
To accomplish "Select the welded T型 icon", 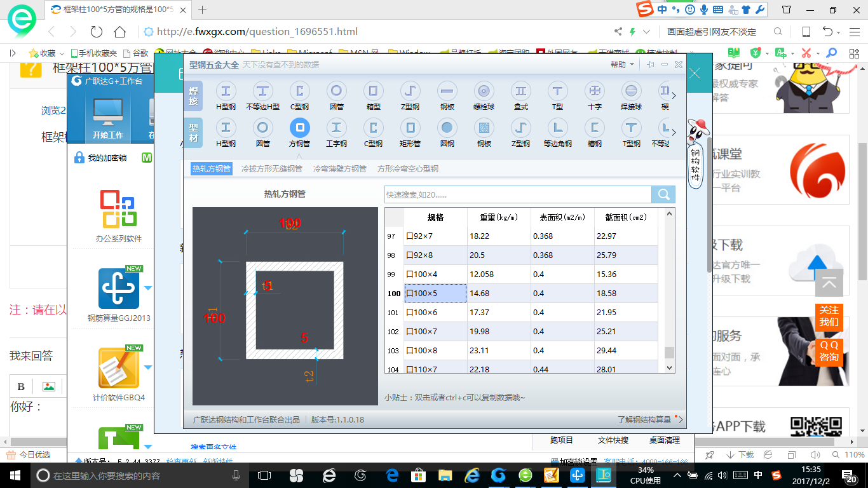I will click(557, 91).
